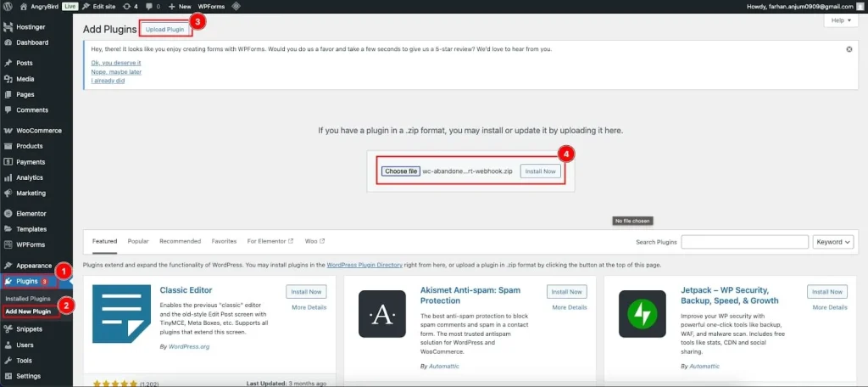Click the diamond icon next to WPForms
This screenshot has height=387, width=868.
pos(236,6)
